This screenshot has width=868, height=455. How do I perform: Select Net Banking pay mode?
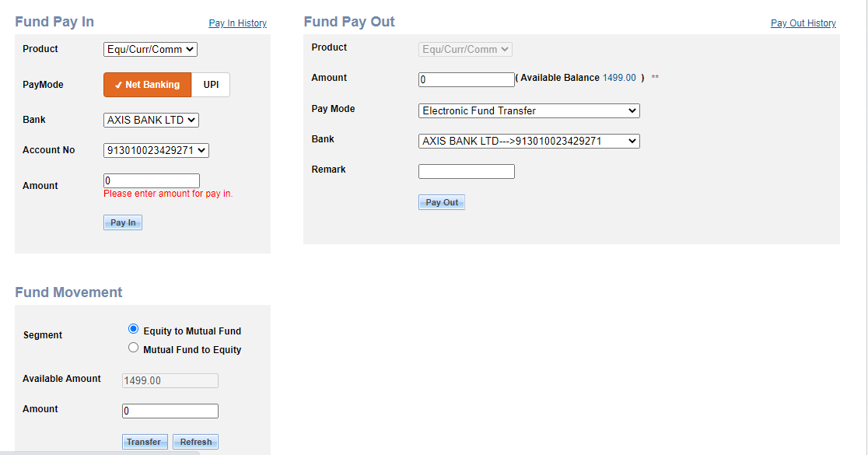pos(147,85)
